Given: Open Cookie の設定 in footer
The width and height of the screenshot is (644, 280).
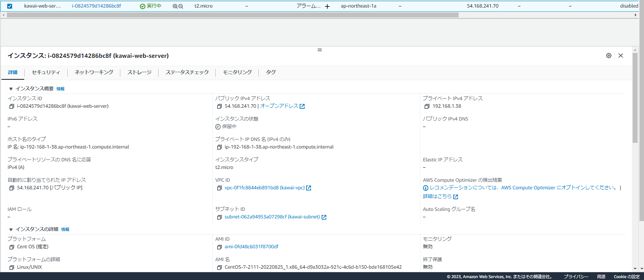Looking at the screenshot, I should [x=627, y=277].
